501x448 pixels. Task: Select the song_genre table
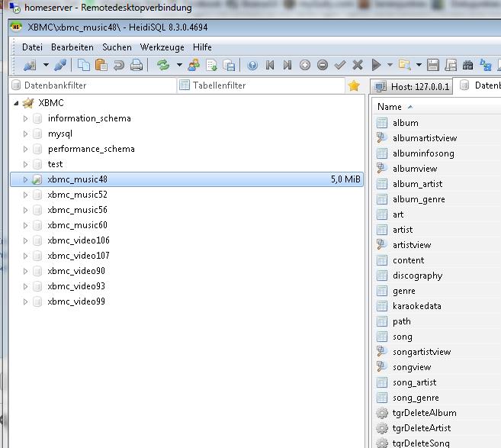[x=416, y=398]
